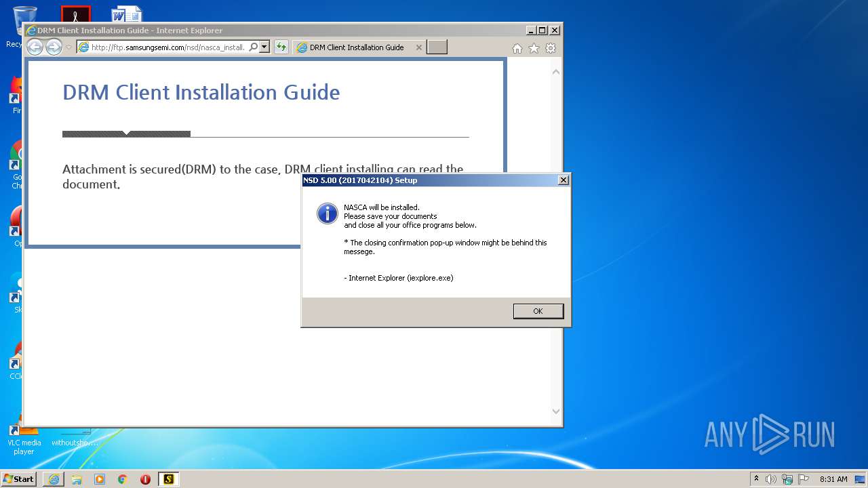
Task: Launch Windows Media Player from taskbar
Action: [x=100, y=479]
